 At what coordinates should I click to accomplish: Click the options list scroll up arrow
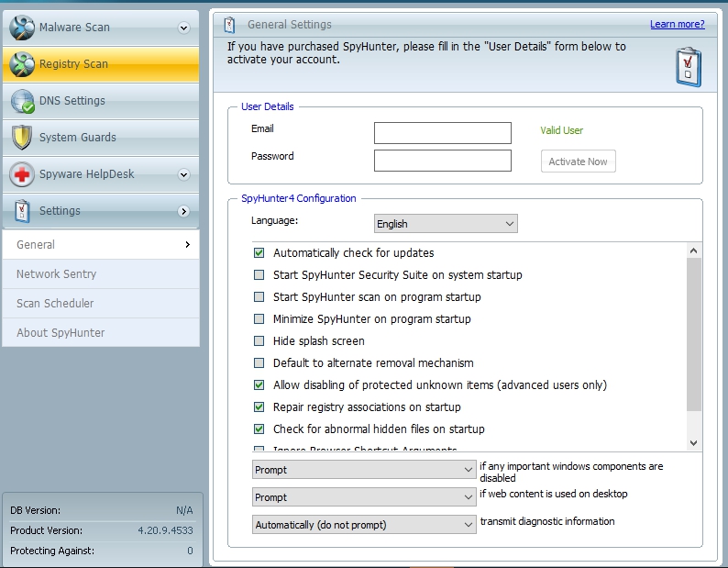coord(694,251)
